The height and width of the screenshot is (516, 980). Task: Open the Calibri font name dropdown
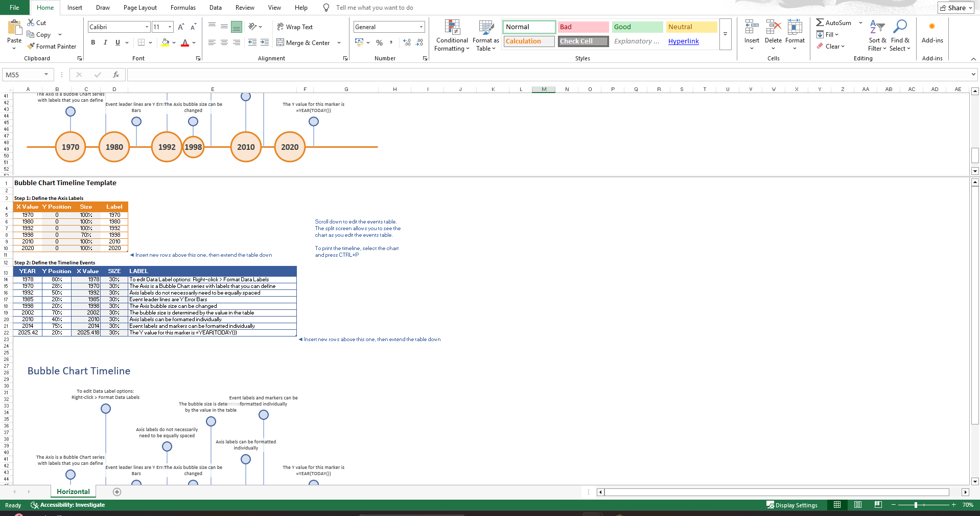pos(147,27)
